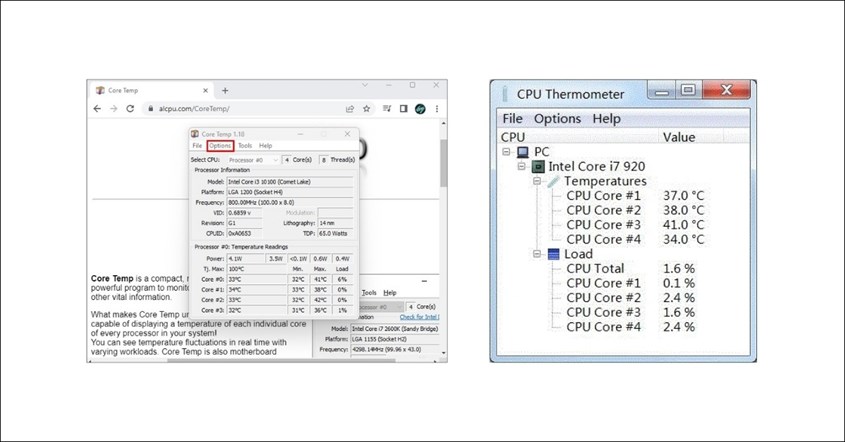This screenshot has width=845, height=442.
Task: Collapse the Intel Core i7 920 node
Action: coord(521,167)
